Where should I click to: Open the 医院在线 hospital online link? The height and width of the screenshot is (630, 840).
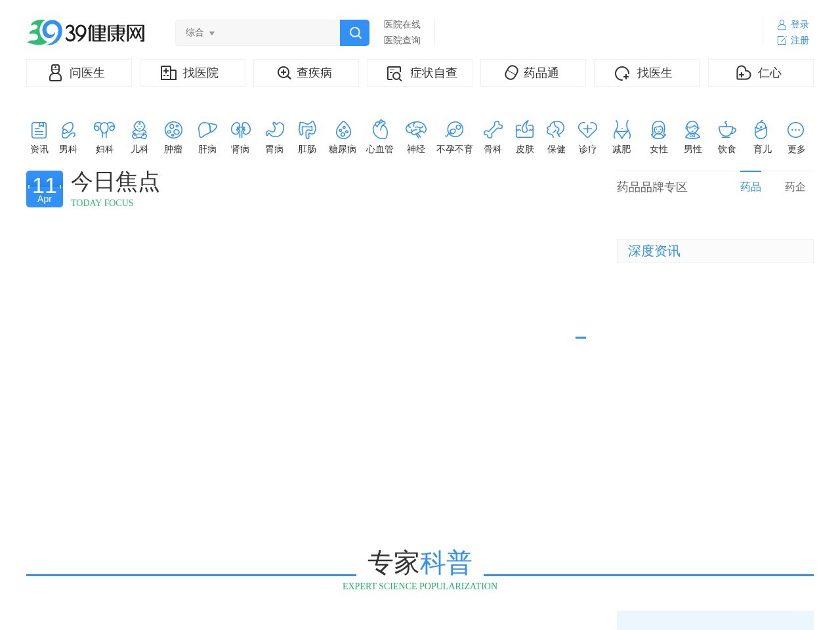tap(401, 24)
